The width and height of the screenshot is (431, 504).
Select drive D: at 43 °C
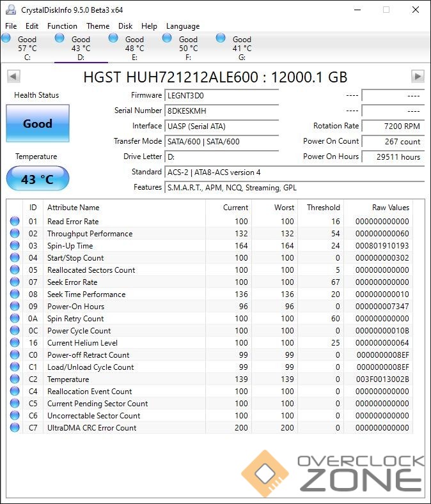(x=81, y=47)
